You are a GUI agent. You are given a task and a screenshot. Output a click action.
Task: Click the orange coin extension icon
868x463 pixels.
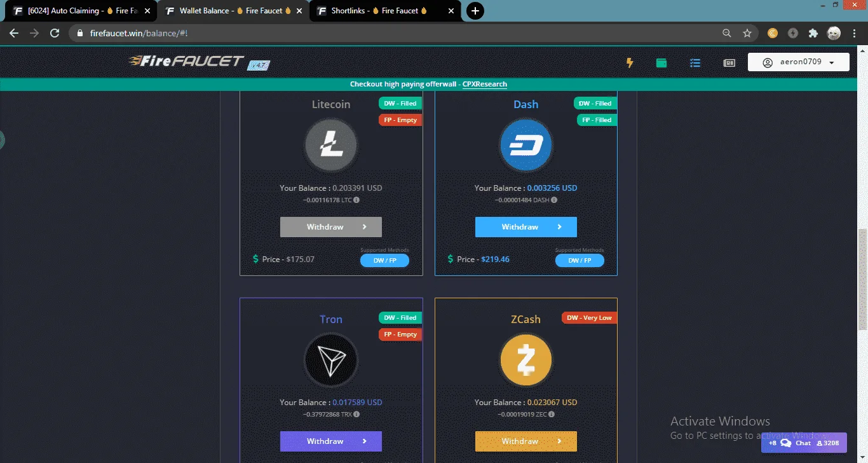773,33
